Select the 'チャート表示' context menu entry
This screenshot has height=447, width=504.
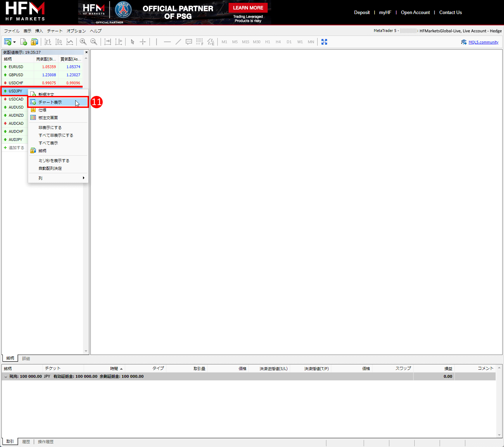49,102
